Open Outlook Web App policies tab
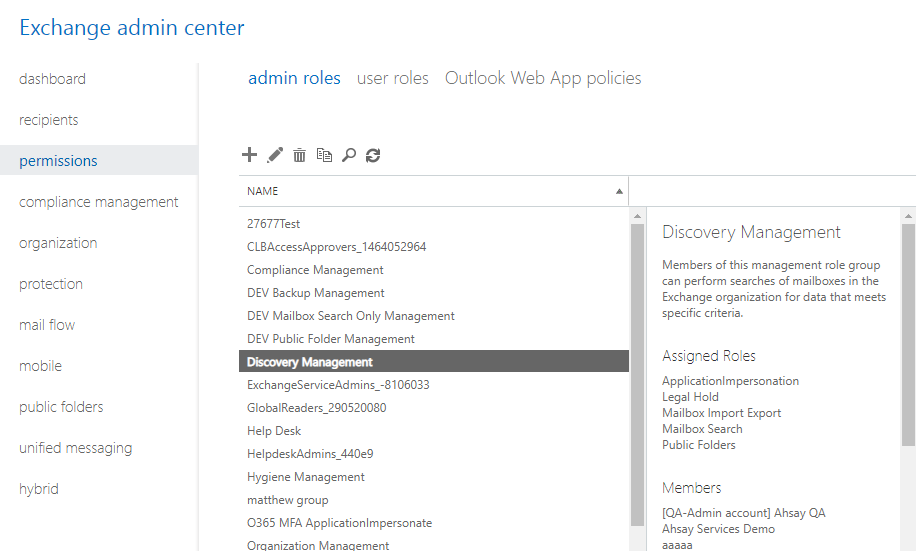923x551 pixels. (x=543, y=78)
